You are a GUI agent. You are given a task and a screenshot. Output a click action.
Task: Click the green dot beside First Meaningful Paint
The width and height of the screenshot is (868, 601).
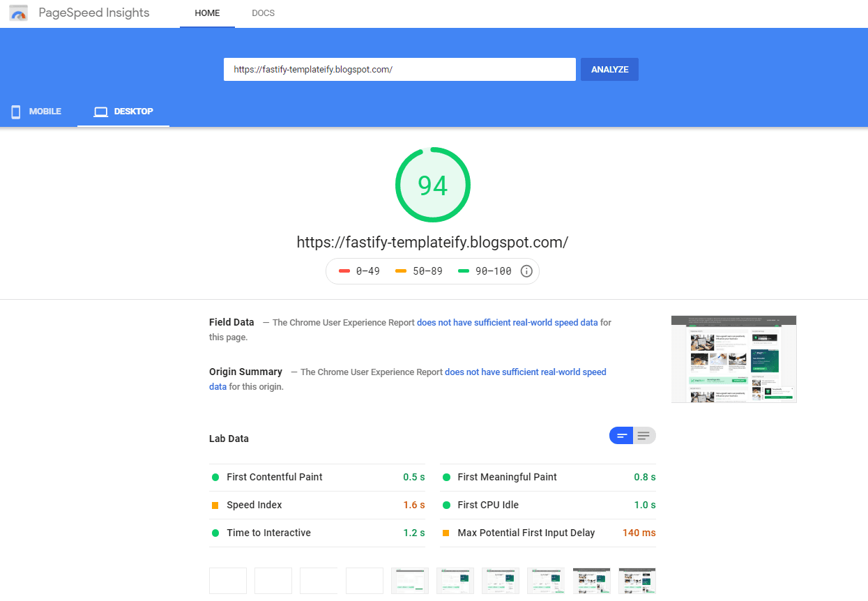446,477
